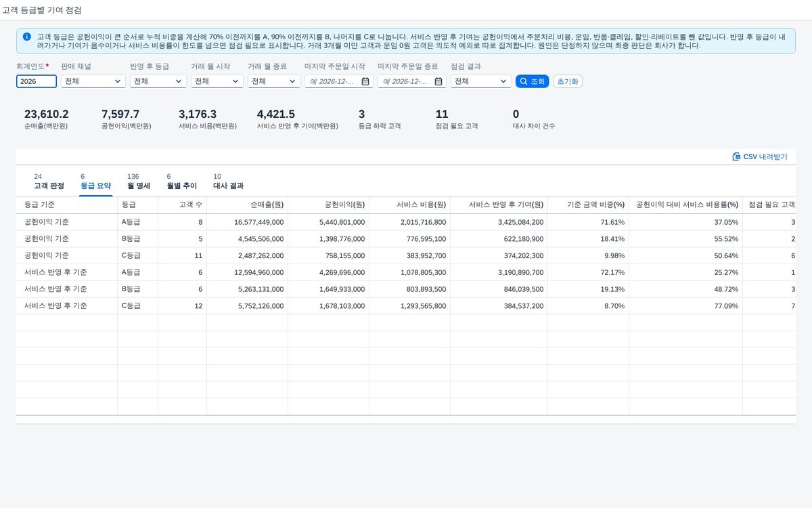Click the 등급 기준 column header
812x508 pixels.
[x=67, y=205]
